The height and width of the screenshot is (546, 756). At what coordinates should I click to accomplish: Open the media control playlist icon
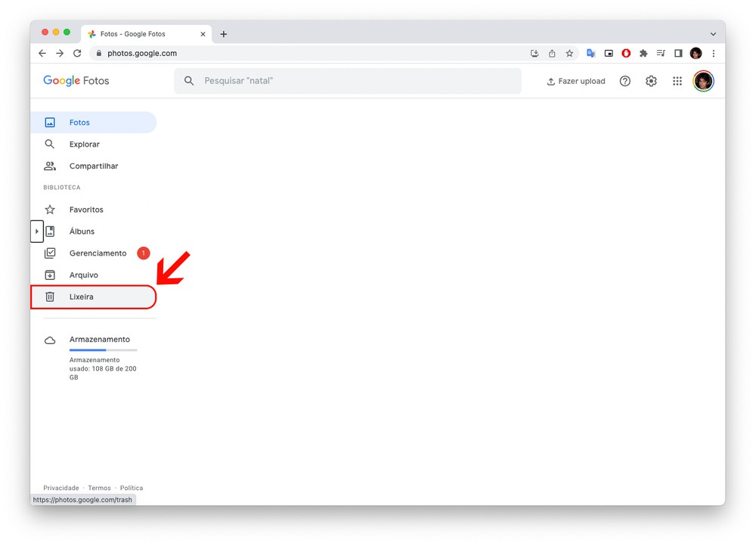coord(661,53)
